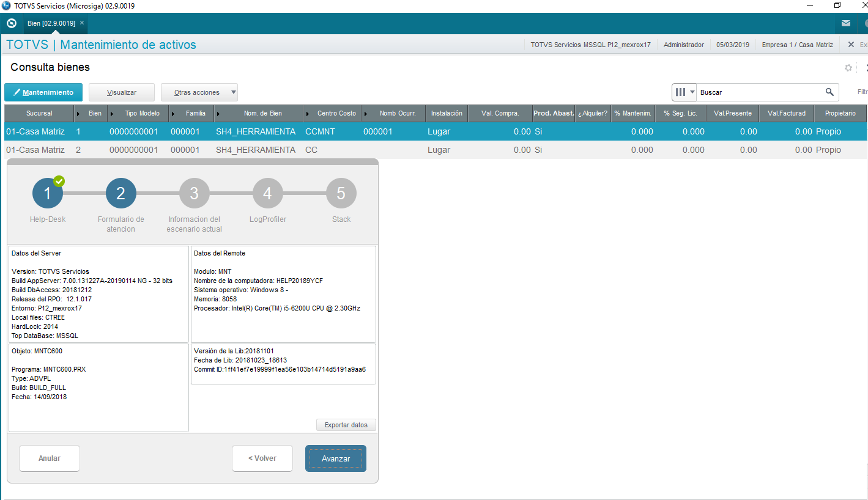Viewport: 868px width, 500px height.
Task: Click the Instalación column header
Action: (x=447, y=113)
